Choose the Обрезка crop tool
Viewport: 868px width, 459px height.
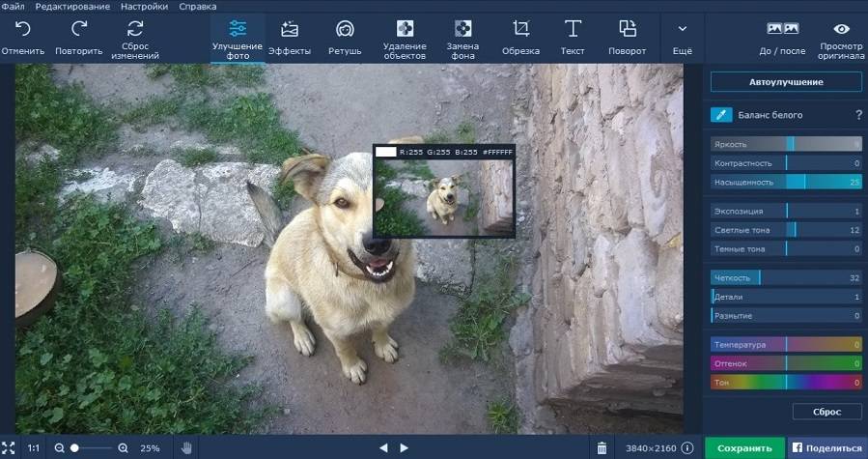(x=520, y=29)
